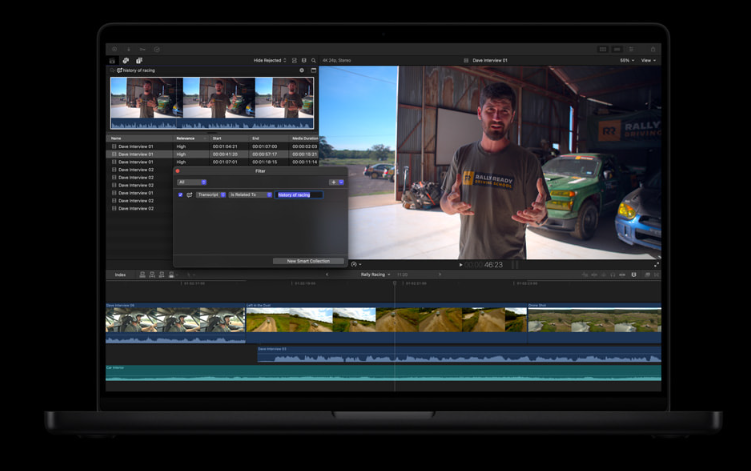Open the 'All' match dropdown in Filter
This screenshot has width=751, height=471.
pyautogui.click(x=191, y=182)
